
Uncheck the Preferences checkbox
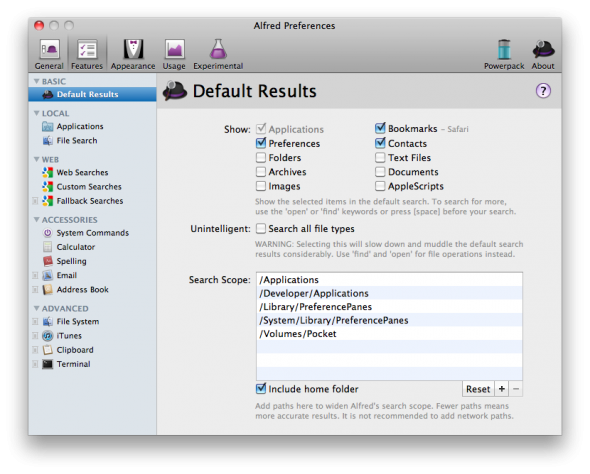click(x=261, y=143)
